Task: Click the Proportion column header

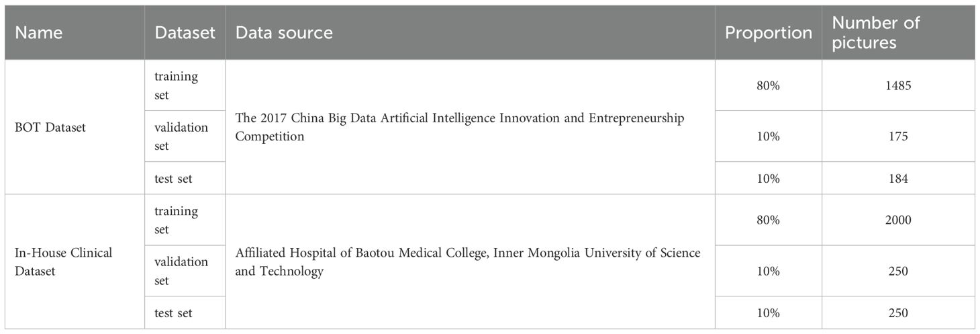Action: [x=768, y=33]
